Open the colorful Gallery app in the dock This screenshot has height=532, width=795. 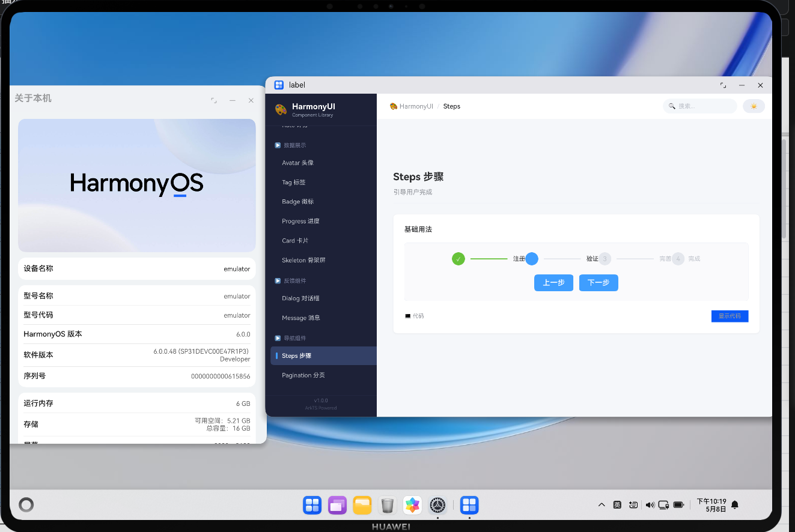coord(412,505)
